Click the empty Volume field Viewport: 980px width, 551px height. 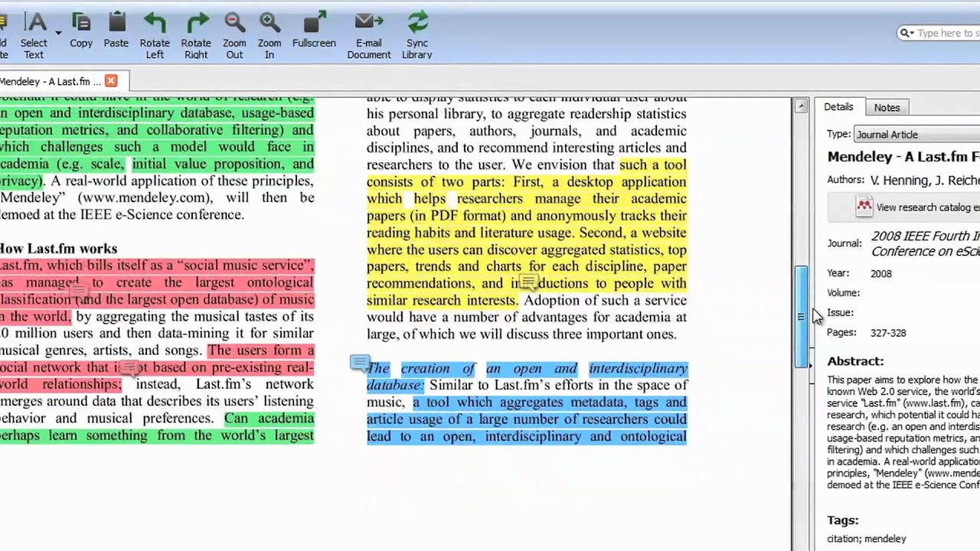point(925,293)
